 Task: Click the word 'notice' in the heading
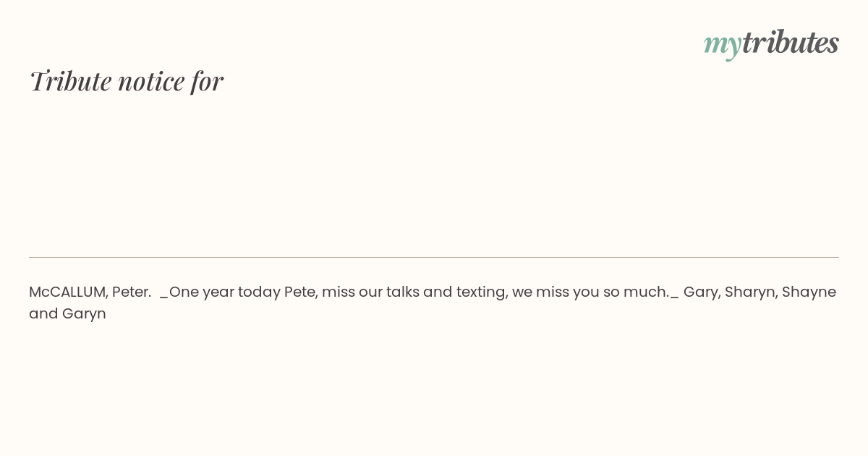click(x=151, y=82)
